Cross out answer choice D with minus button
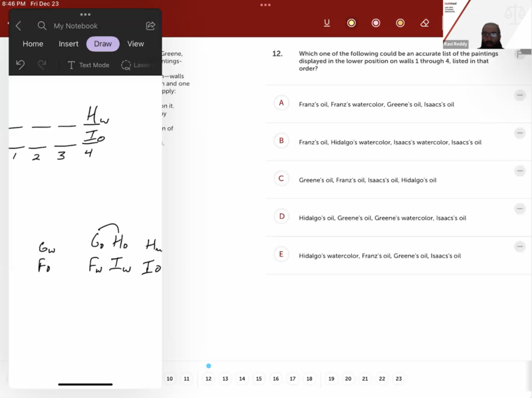Image resolution: width=532 pixels, height=398 pixels. [520, 209]
